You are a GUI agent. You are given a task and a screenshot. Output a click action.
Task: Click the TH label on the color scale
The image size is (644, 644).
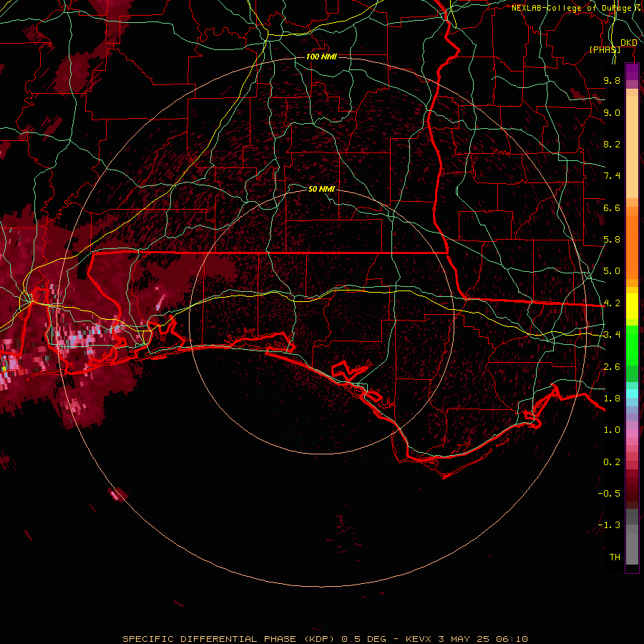pyautogui.click(x=615, y=557)
